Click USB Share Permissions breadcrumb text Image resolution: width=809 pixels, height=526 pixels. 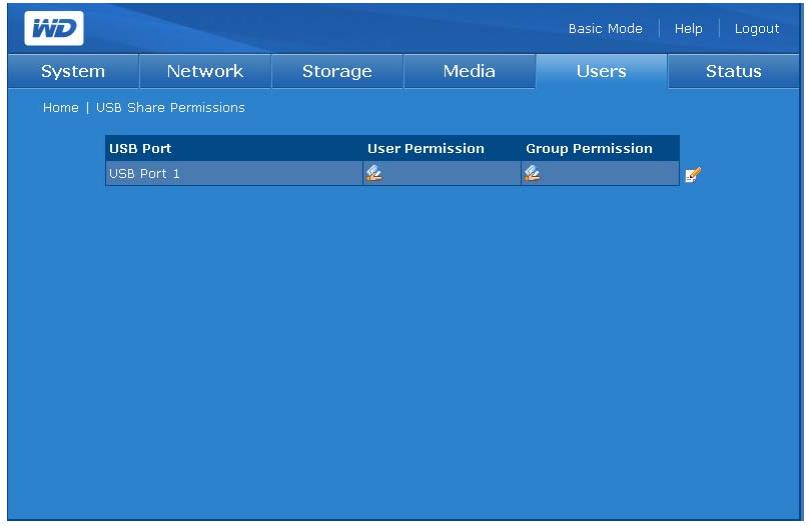pos(170,107)
